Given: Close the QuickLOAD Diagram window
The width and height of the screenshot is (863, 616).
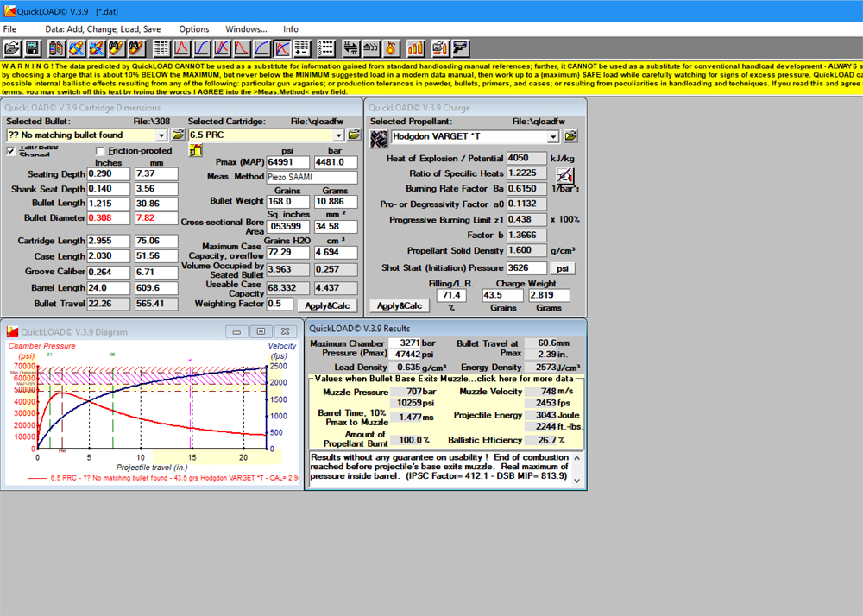Looking at the screenshot, I should (x=285, y=331).
